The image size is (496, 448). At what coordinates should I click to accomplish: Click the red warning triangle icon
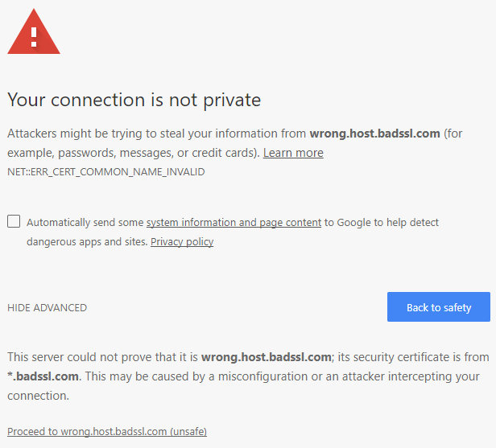34,31
